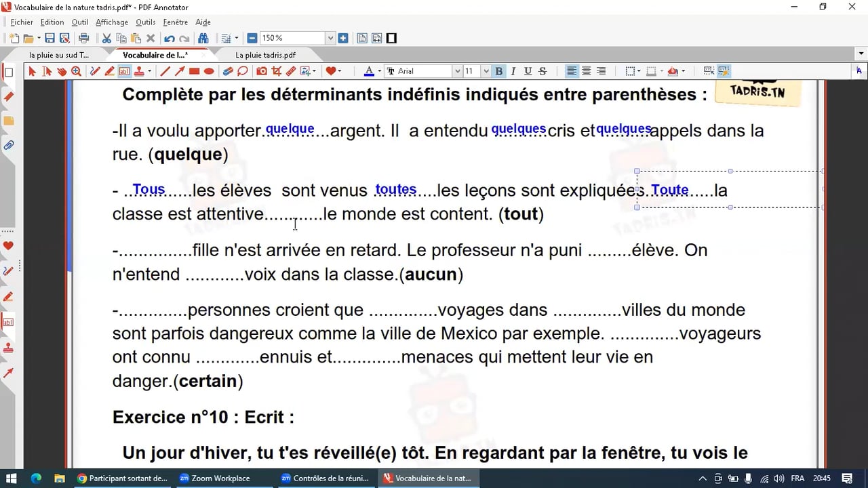Expand the stamp tool dropdown arrow
The width and height of the screenshot is (868, 488).
(x=149, y=71)
